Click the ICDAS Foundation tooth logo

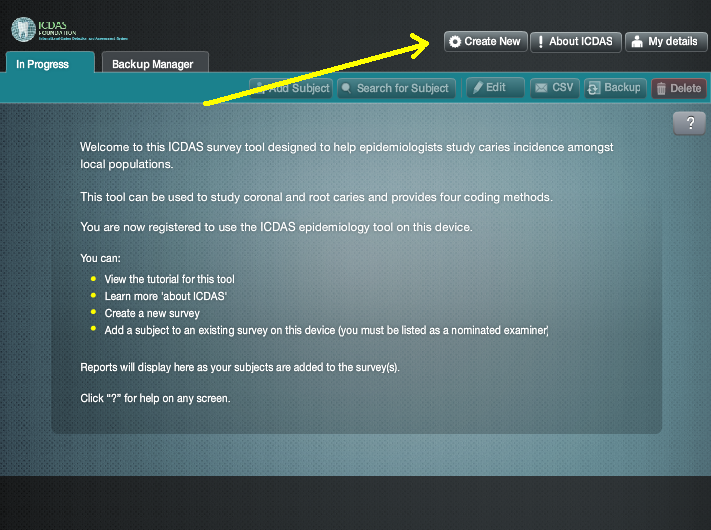point(23,29)
